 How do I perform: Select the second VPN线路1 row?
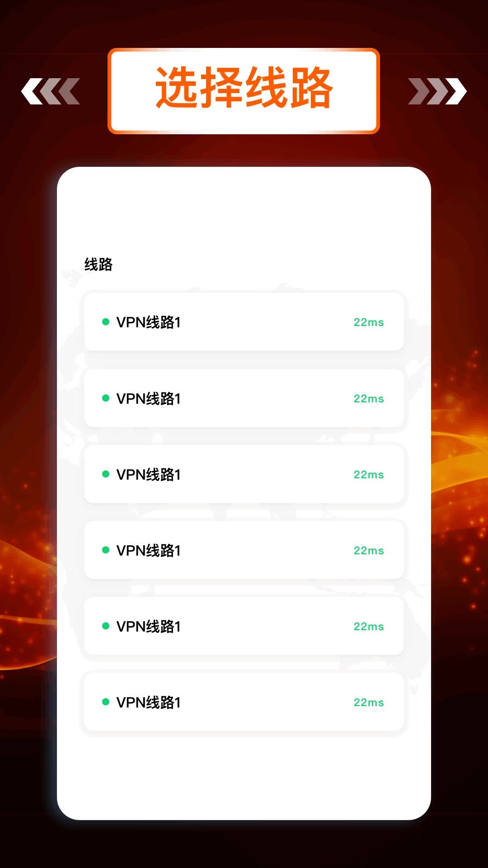click(244, 398)
